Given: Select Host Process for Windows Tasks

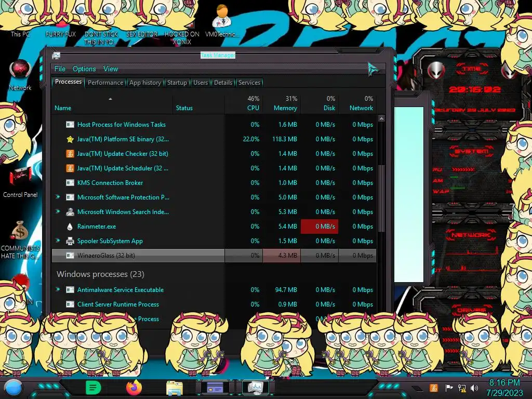Looking at the screenshot, I should (214, 125).
